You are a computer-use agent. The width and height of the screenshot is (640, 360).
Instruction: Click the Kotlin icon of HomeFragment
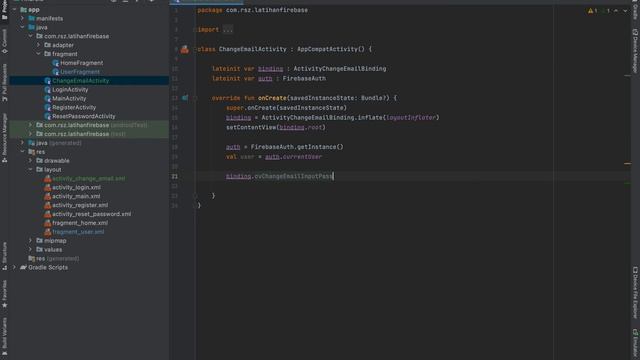point(56,63)
